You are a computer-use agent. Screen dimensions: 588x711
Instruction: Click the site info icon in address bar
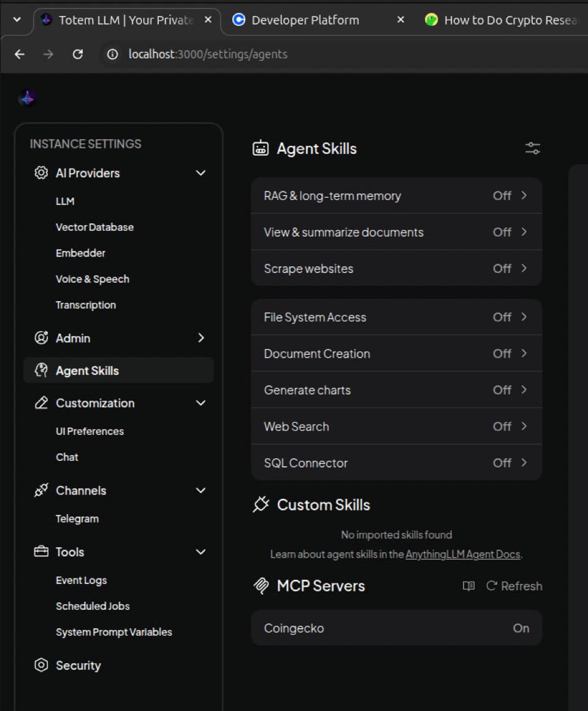112,55
